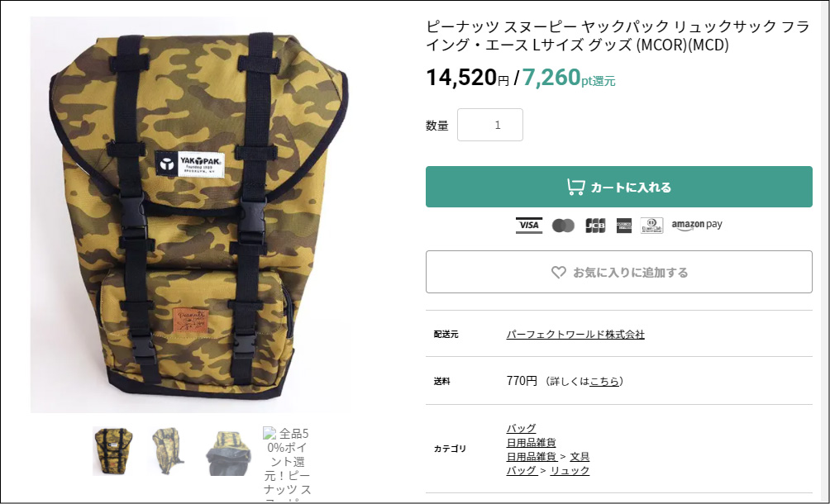Click the VISA payment logo
830x504 pixels.
click(x=529, y=226)
